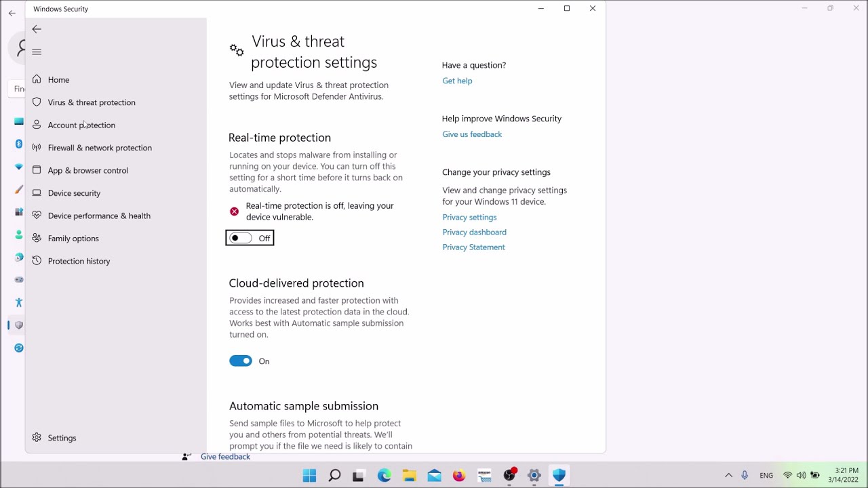The width and height of the screenshot is (868, 488).
Task: Open Home in the Windows Security sidebar
Action: [58, 80]
